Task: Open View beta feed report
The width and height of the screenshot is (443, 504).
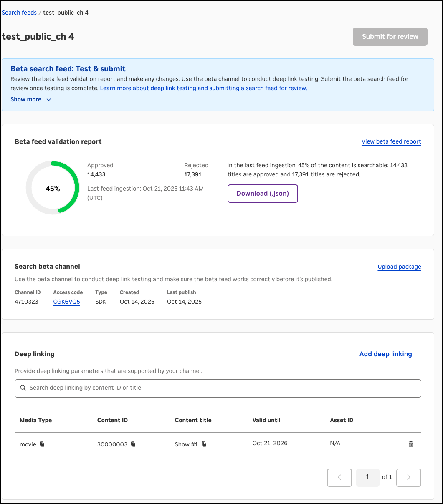Action: coord(391,141)
